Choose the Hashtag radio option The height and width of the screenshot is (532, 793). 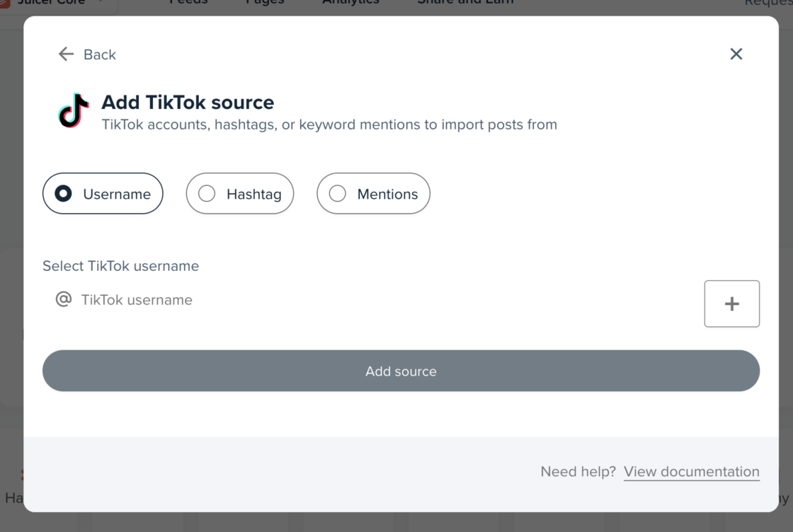click(240, 194)
